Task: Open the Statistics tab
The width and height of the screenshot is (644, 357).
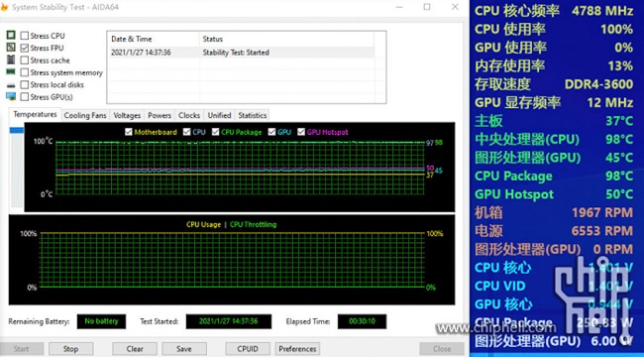Action: 253,116
